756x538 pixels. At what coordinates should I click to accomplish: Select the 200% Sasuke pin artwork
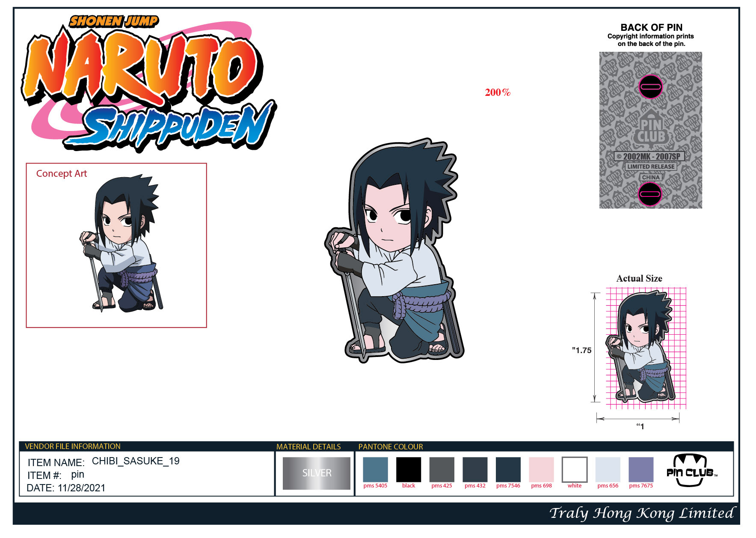coord(394,250)
